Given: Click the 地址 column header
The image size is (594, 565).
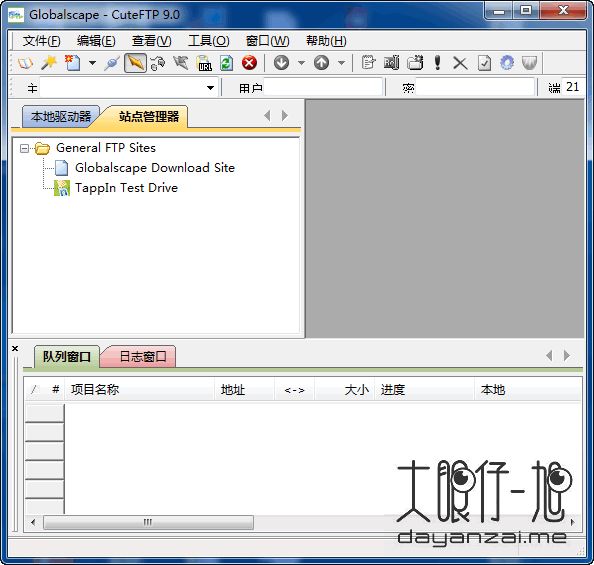Looking at the screenshot, I should [244, 390].
